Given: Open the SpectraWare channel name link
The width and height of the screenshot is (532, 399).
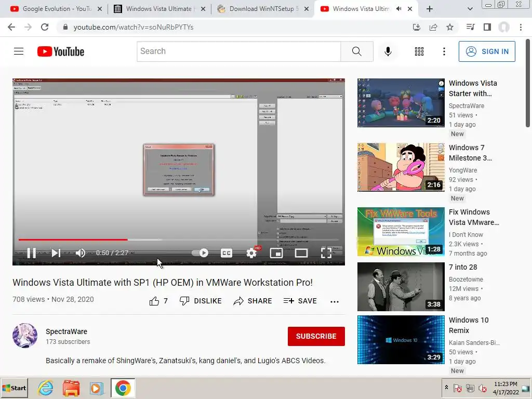Looking at the screenshot, I should pos(66,331).
